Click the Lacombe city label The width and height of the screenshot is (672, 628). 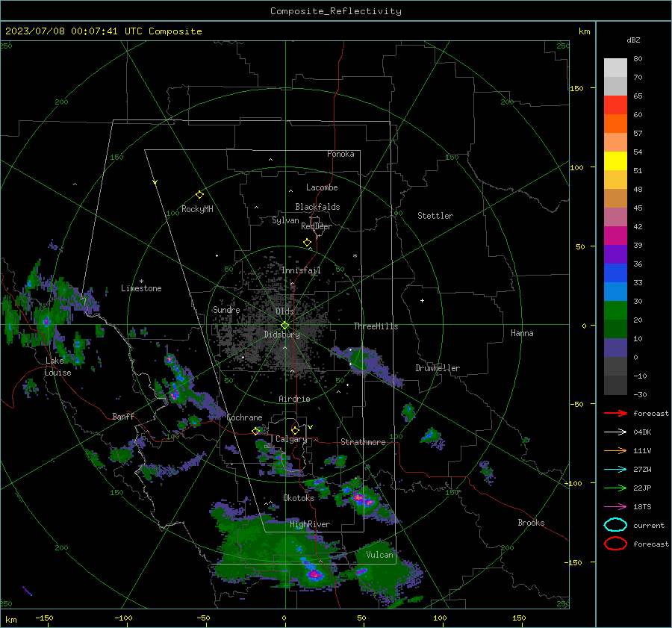322,187
